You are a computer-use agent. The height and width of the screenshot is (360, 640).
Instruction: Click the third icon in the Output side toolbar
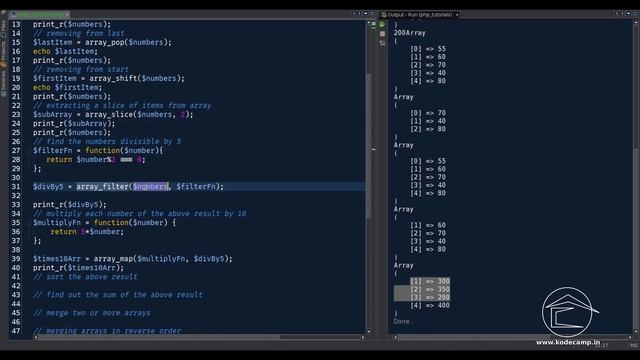pyautogui.click(x=382, y=43)
